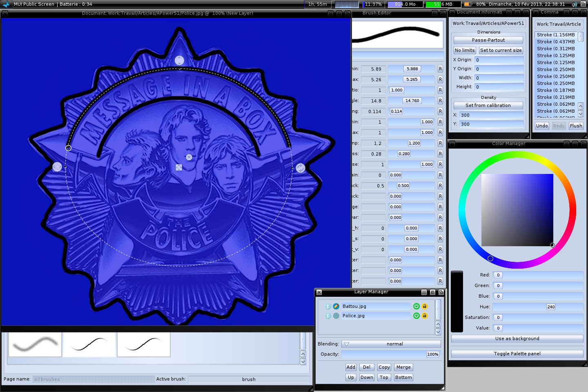Toggle visibility of the Police.jpg layer
Viewport: 588px width, 392px height.
coord(416,316)
